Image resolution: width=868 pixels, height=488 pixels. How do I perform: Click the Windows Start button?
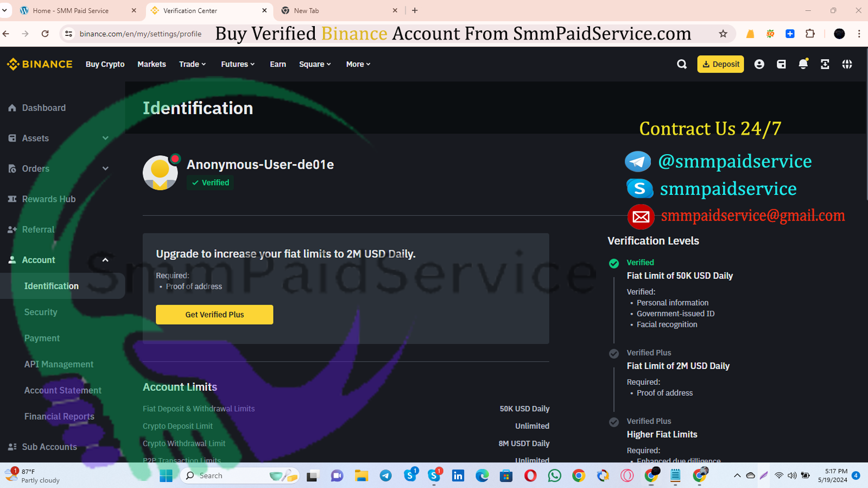(166, 476)
